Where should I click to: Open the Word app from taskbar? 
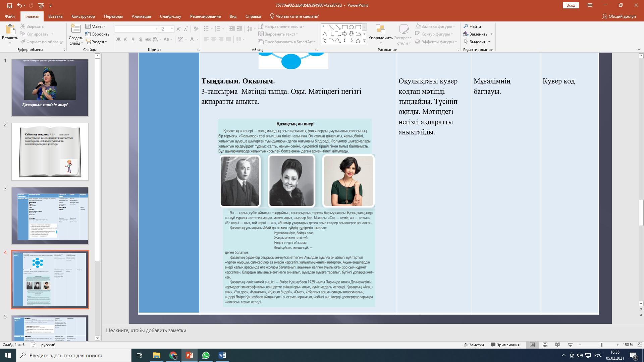[x=222, y=355]
